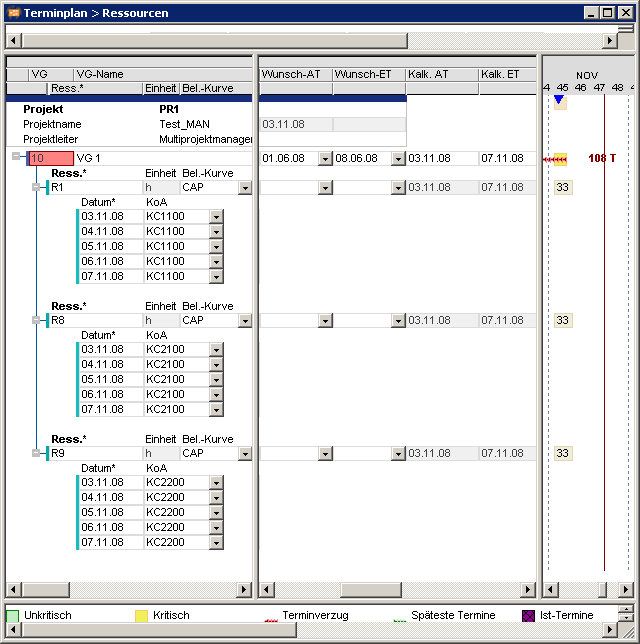
Task: Click right arrow of left pane scrollbar
Action: tap(244, 590)
